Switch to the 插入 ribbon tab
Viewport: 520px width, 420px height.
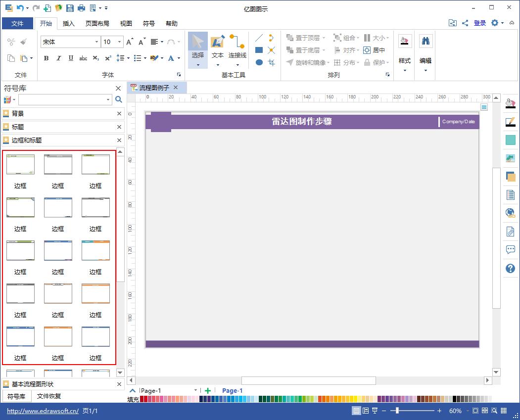click(x=69, y=23)
